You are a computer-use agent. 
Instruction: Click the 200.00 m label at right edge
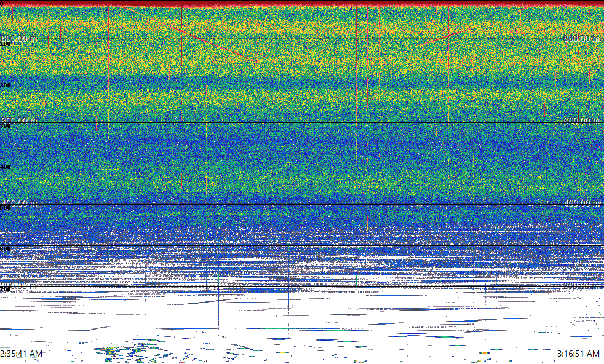click(582, 286)
